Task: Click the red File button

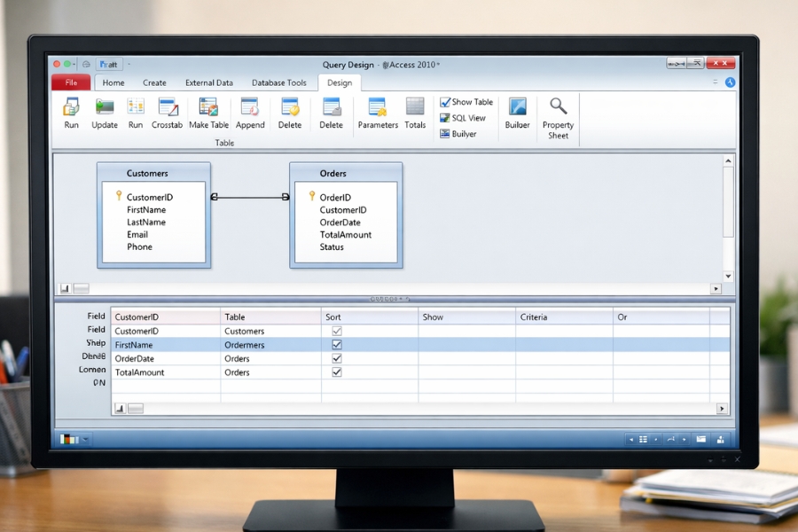Action: (x=71, y=82)
